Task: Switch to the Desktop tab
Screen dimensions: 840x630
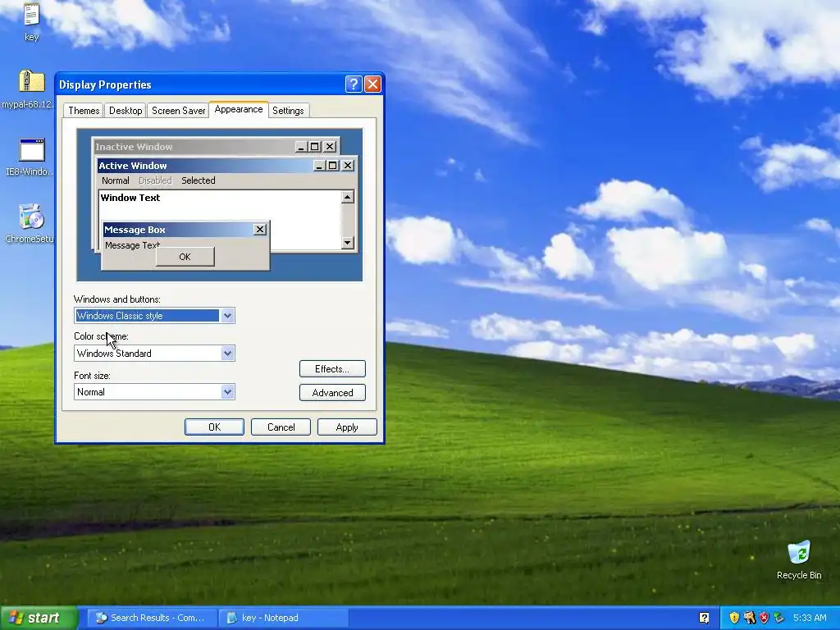Action: coord(126,111)
